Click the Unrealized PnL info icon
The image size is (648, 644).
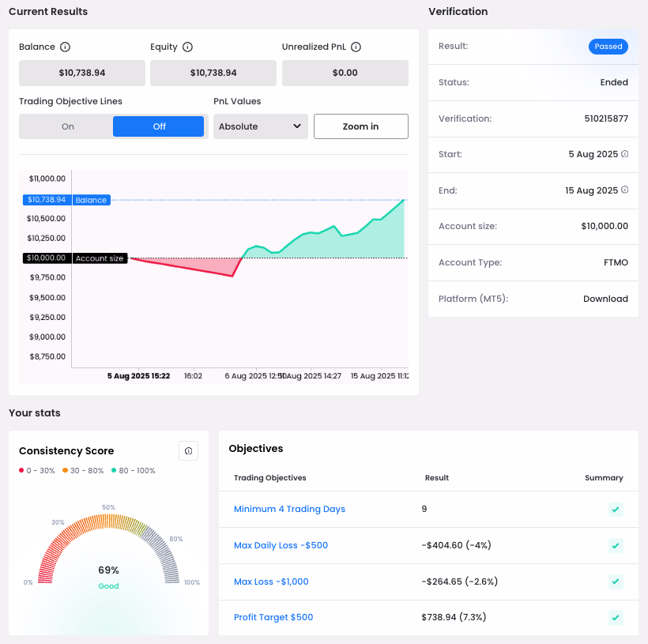pos(356,47)
